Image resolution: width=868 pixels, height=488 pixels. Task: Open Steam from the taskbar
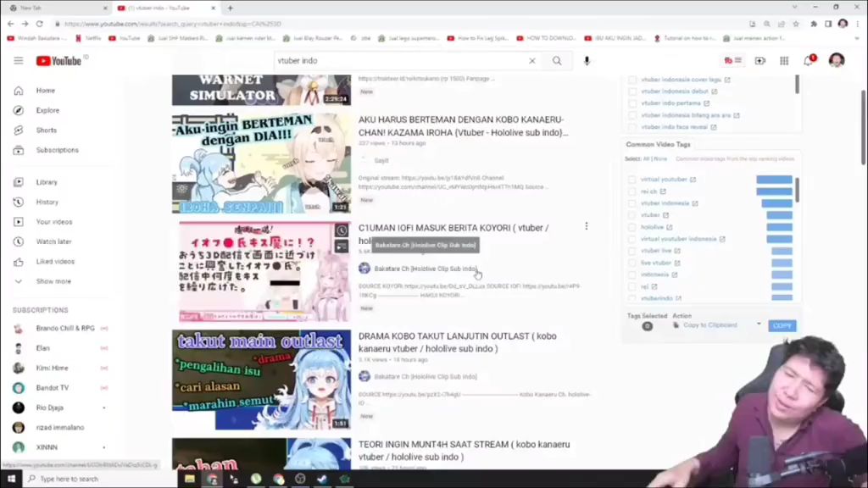(x=322, y=479)
